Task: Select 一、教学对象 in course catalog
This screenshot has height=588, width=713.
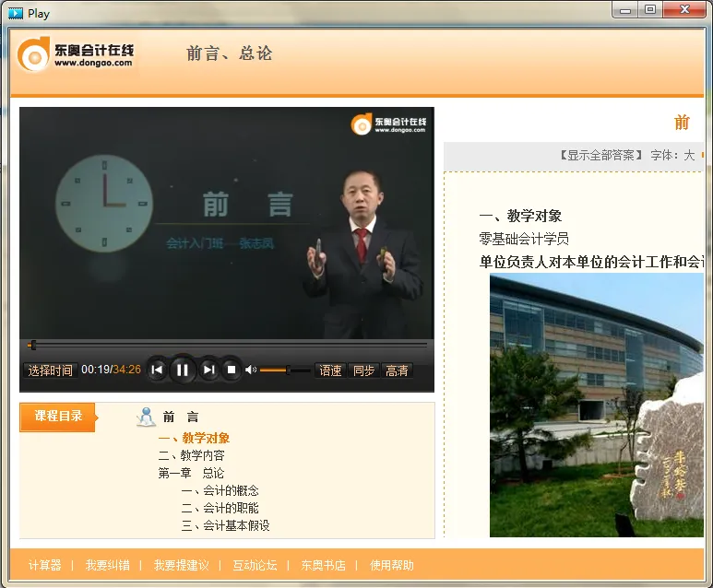Action: pyautogui.click(x=194, y=438)
